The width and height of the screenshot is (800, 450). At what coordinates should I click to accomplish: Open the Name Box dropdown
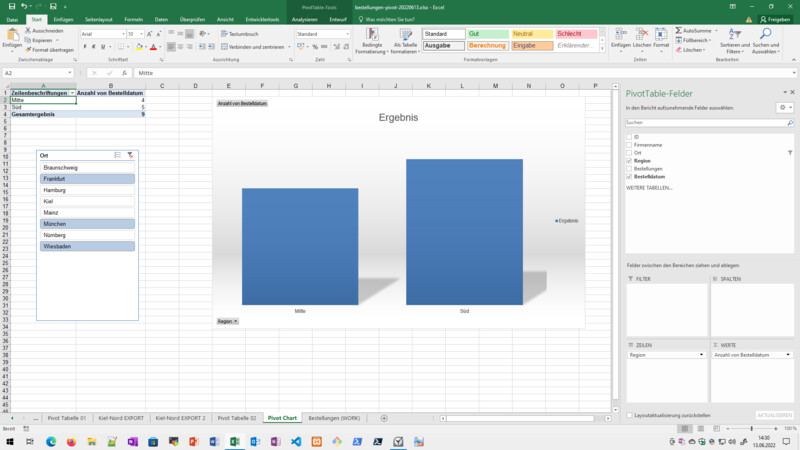(70, 73)
